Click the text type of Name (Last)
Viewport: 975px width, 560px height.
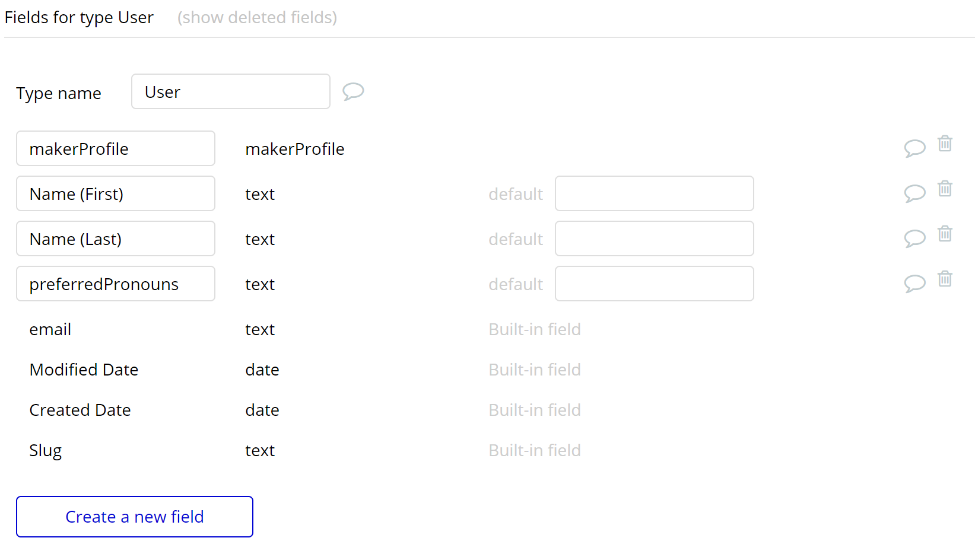tap(260, 240)
